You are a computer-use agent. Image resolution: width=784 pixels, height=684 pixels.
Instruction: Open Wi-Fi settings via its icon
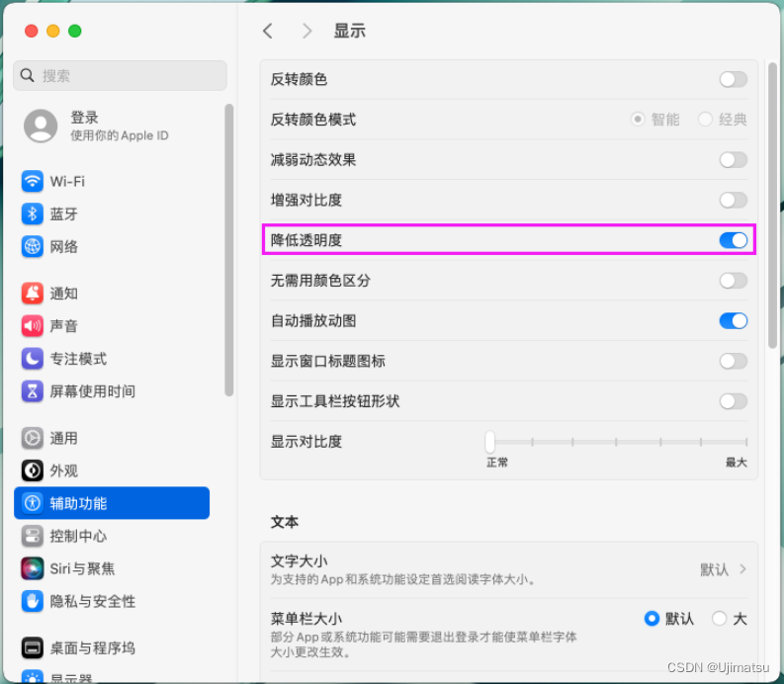coord(33,181)
